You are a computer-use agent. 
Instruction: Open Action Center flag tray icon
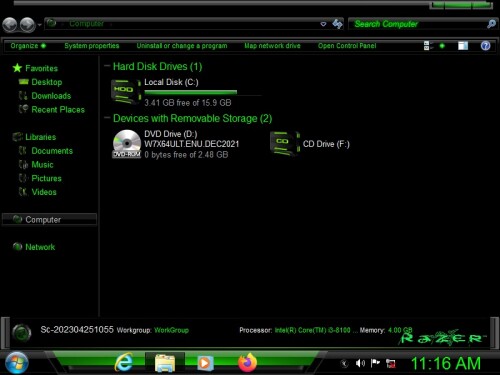tap(375, 363)
